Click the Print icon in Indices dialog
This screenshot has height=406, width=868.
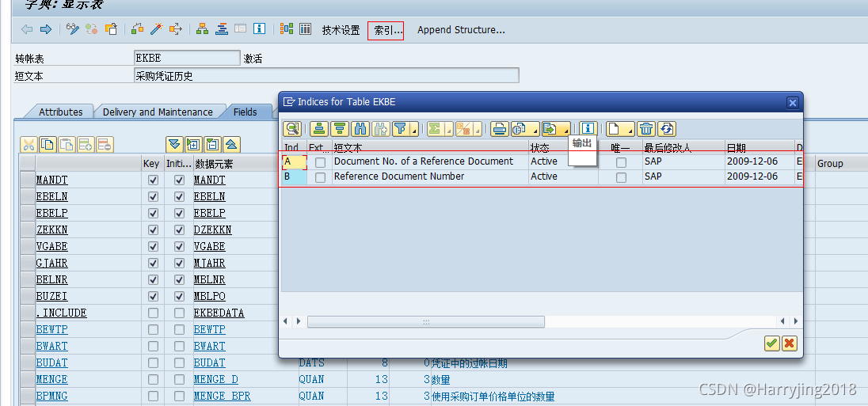[500, 129]
